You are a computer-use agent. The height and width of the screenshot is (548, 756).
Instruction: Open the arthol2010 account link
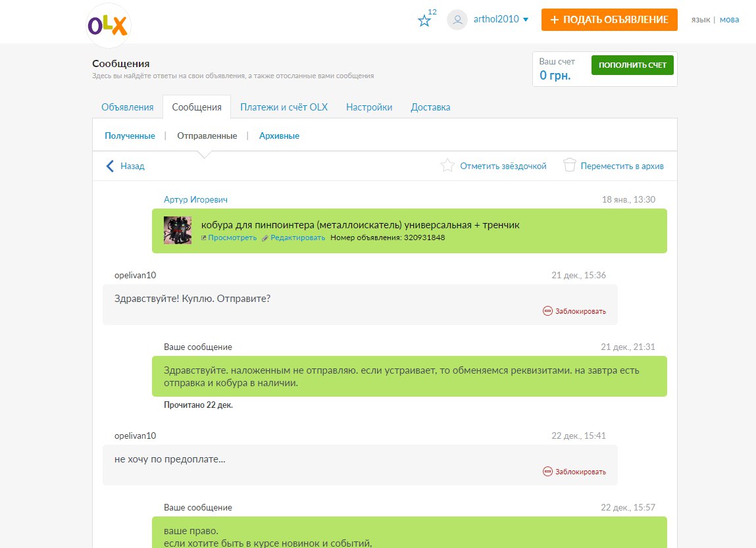coord(496,19)
